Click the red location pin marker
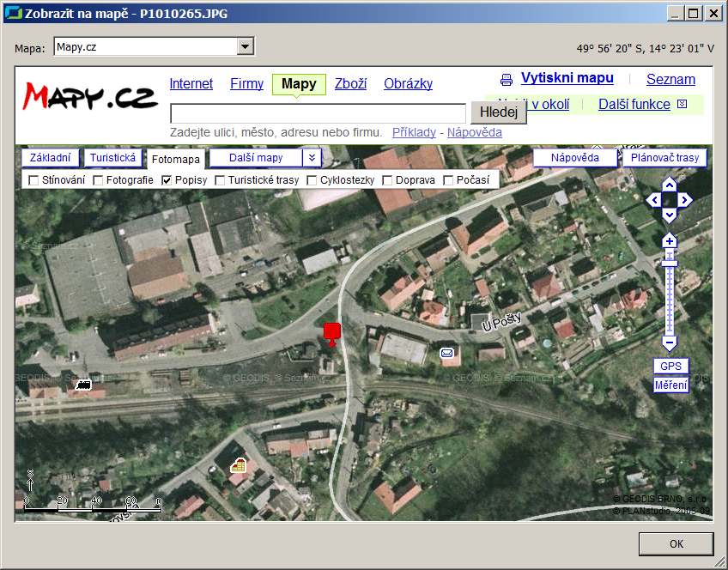Screen dimensions: 728x570 [331, 333]
